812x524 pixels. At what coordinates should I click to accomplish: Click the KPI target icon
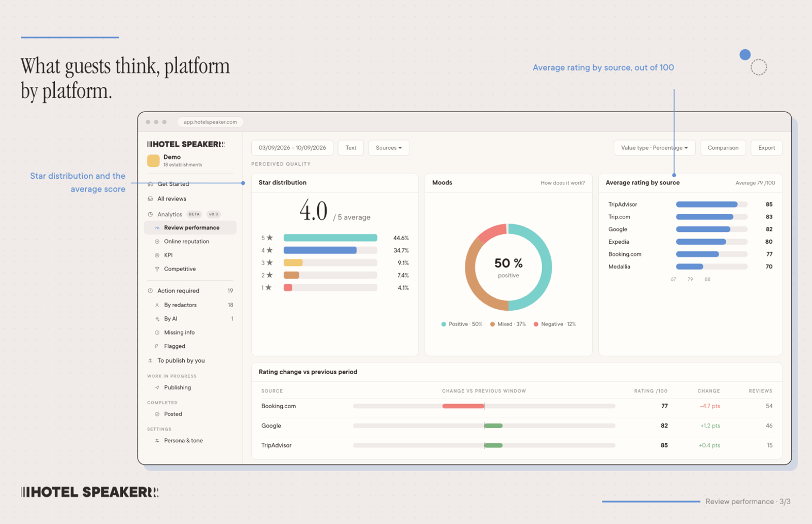pos(157,255)
